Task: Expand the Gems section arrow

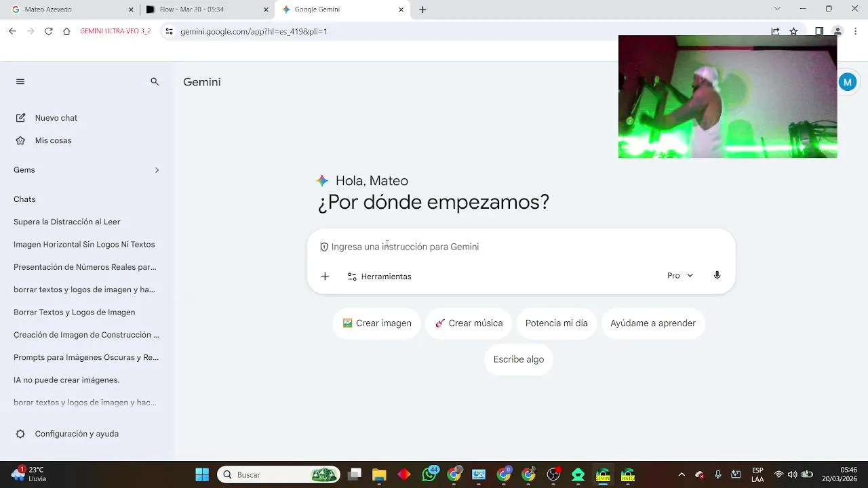Action: [x=157, y=170]
